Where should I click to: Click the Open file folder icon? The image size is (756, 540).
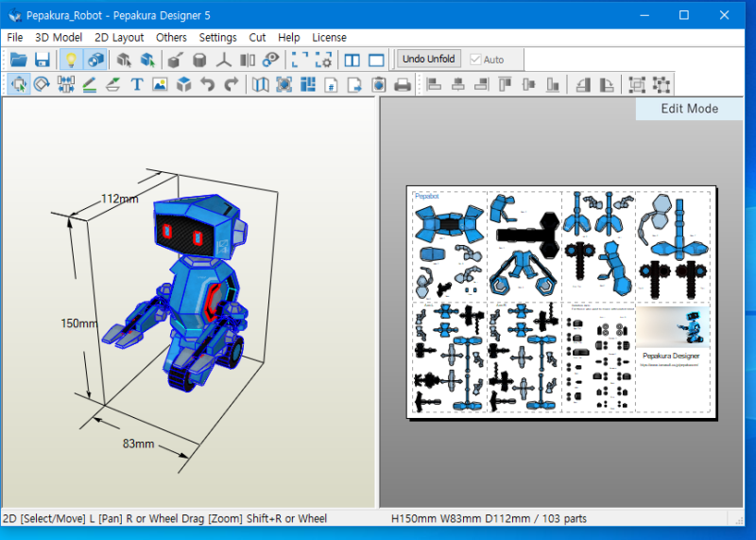[19, 60]
